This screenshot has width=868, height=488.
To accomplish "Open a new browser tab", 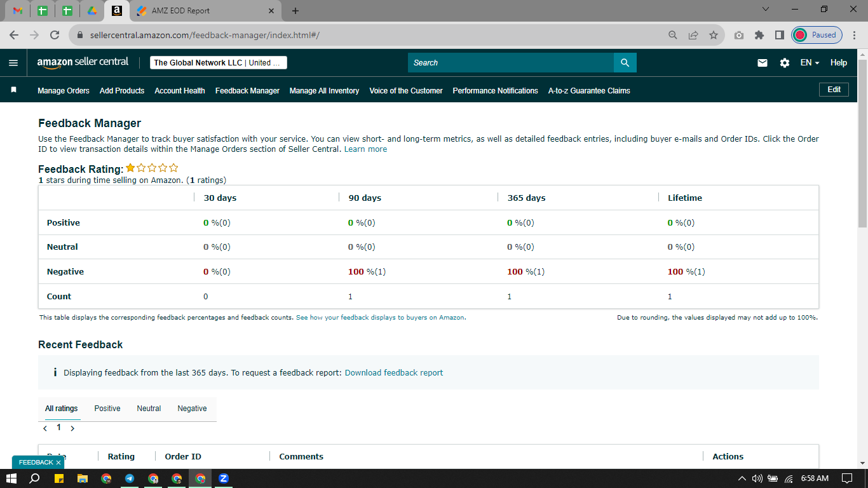I will (x=295, y=11).
